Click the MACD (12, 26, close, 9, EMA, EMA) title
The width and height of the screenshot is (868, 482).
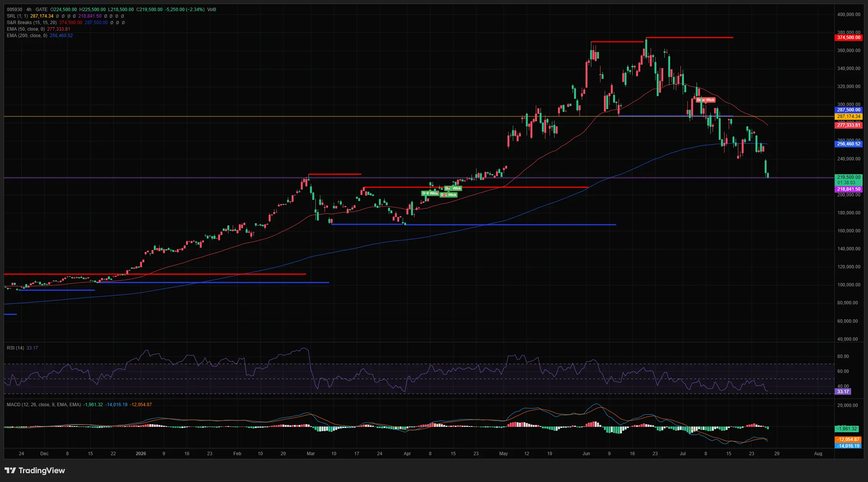pyautogui.click(x=44, y=405)
